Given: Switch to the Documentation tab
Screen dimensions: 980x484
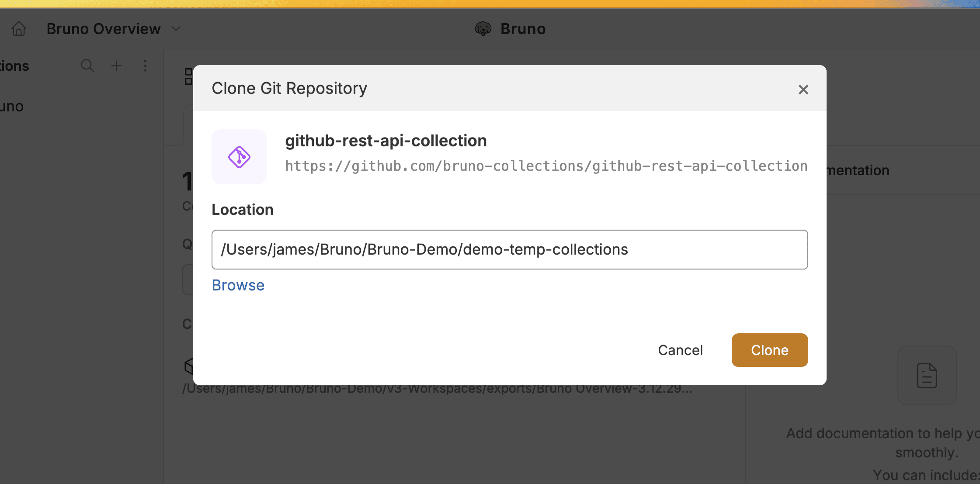Looking at the screenshot, I should pyautogui.click(x=858, y=170).
